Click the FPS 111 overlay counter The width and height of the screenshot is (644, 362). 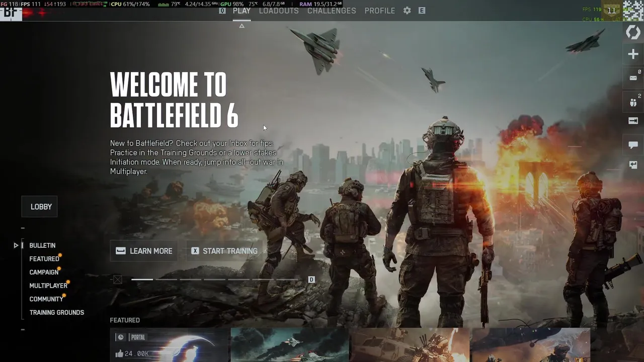click(31, 4)
